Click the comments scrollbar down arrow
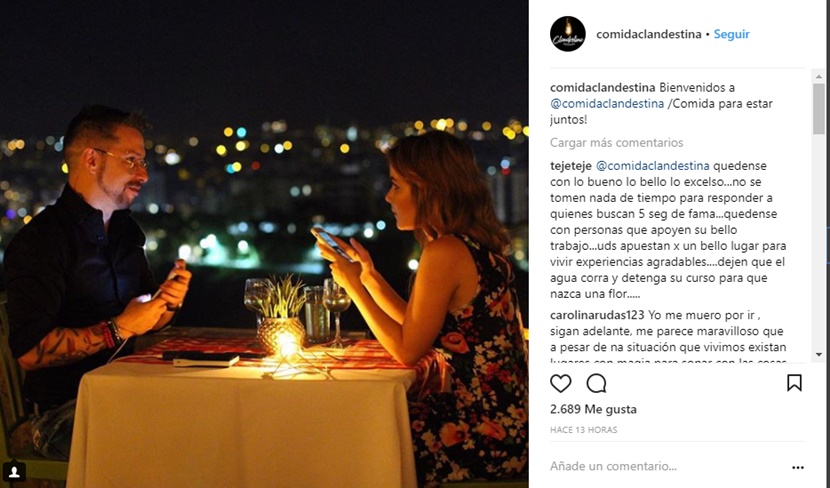The width and height of the screenshot is (830, 488). 819,354
